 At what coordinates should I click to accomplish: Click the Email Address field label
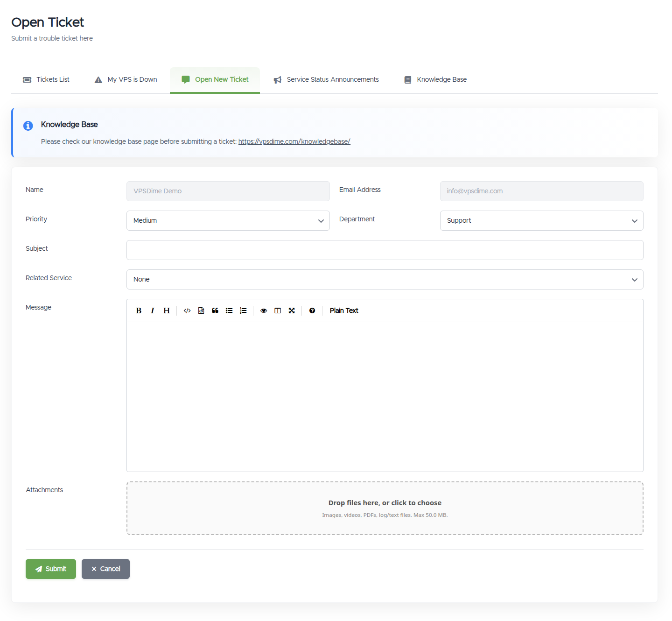[x=360, y=190]
